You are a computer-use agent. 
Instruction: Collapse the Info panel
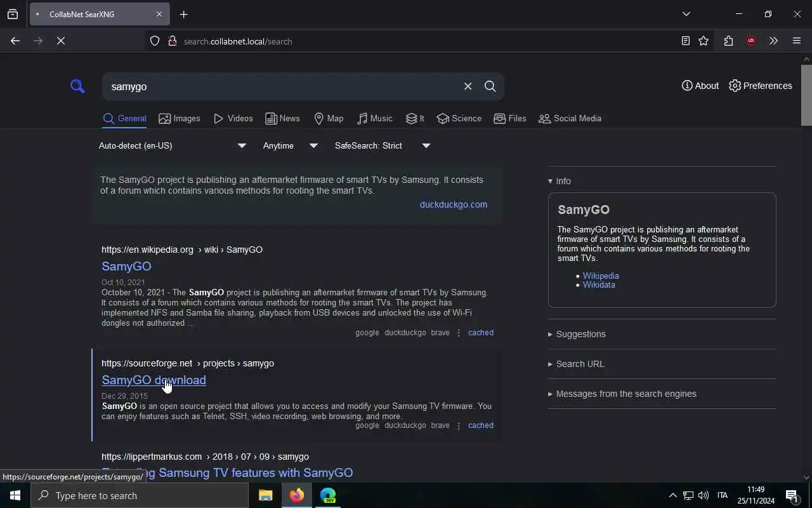click(560, 181)
